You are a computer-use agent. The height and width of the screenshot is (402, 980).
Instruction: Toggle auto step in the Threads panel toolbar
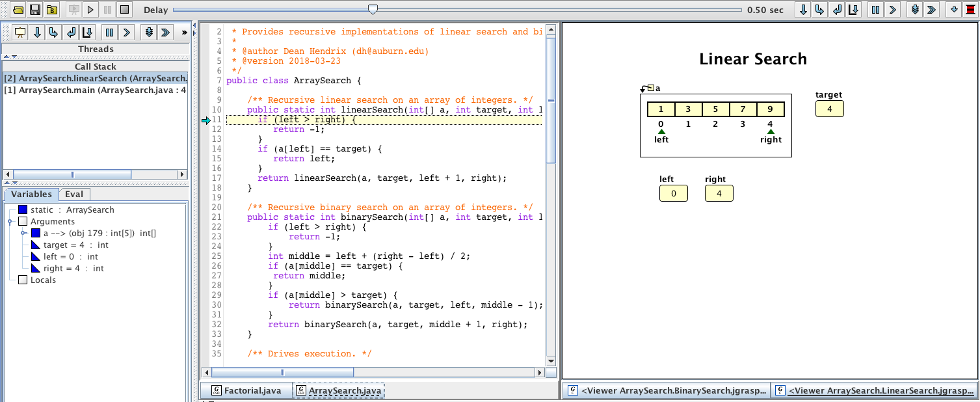click(149, 32)
